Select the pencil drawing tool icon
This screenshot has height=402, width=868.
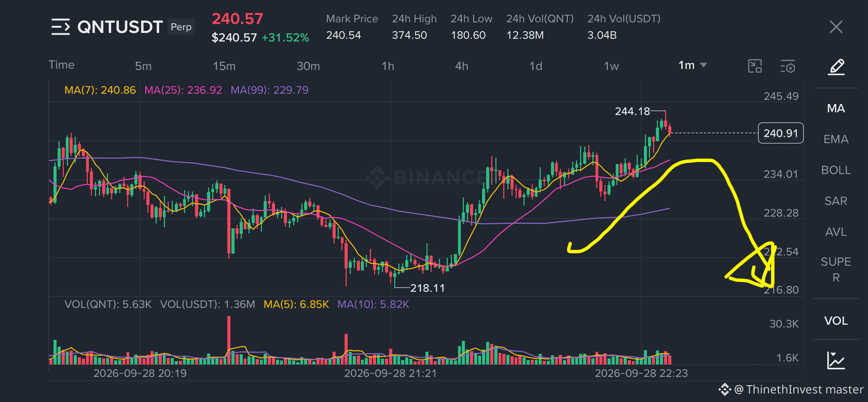pyautogui.click(x=836, y=67)
